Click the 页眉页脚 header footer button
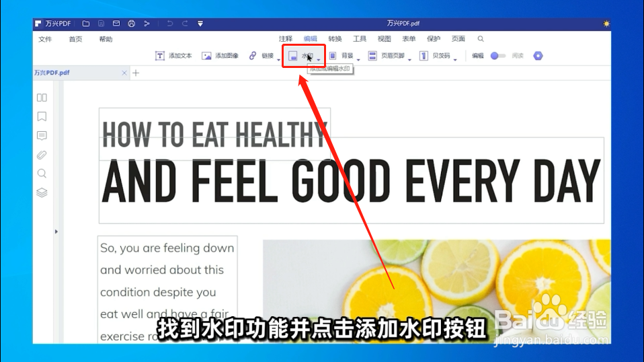The image size is (644, 362). point(387,56)
